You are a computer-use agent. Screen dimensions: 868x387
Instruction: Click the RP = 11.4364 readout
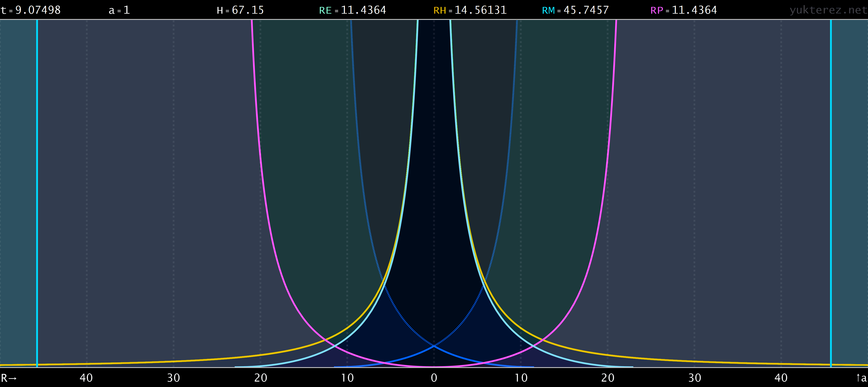pyautogui.click(x=684, y=10)
